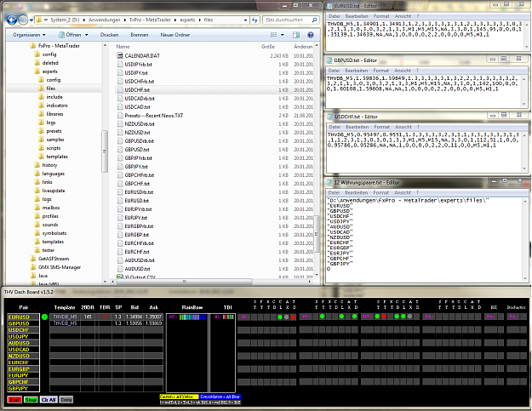
Task: Change the Explorer view layout icon
Action: pos(273,35)
